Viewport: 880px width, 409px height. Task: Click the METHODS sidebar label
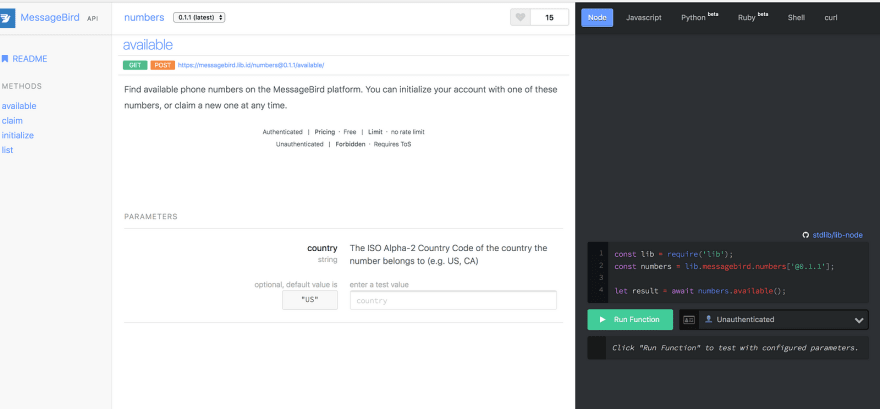(x=22, y=86)
